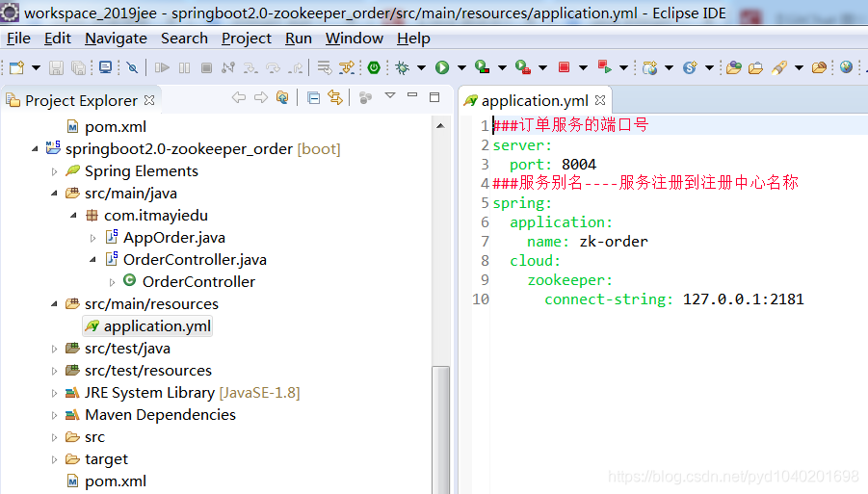Select application.yml in the tree
This screenshot has width=868, height=494.
147,325
